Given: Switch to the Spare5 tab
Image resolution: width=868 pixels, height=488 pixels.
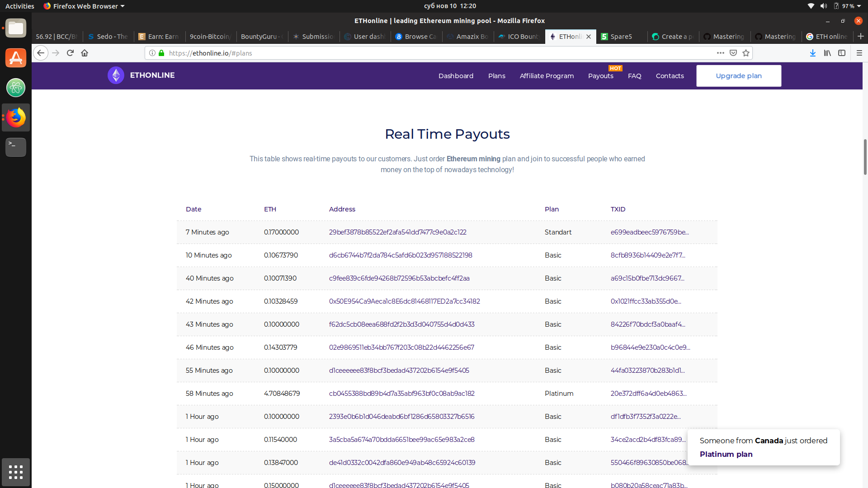Looking at the screenshot, I should click(x=621, y=37).
